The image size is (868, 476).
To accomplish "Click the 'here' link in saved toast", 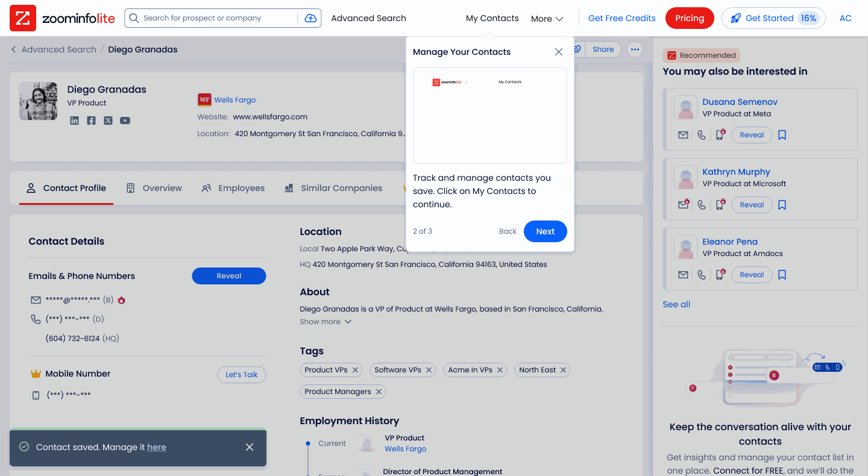I will [157, 447].
